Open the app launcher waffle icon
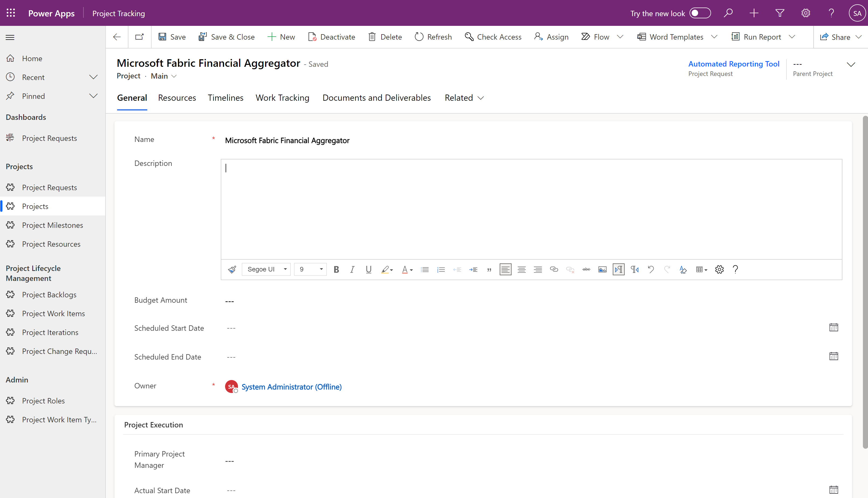 (11, 13)
